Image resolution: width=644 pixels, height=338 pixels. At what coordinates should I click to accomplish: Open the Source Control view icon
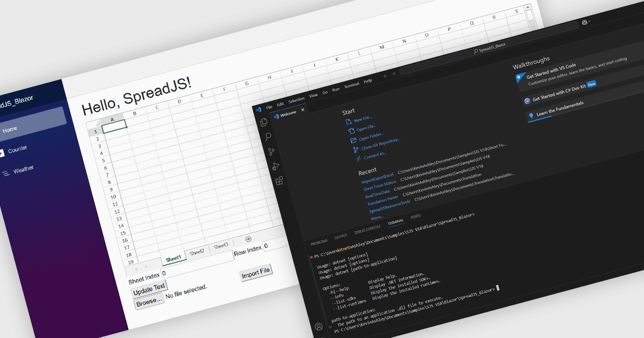pyautogui.click(x=272, y=152)
